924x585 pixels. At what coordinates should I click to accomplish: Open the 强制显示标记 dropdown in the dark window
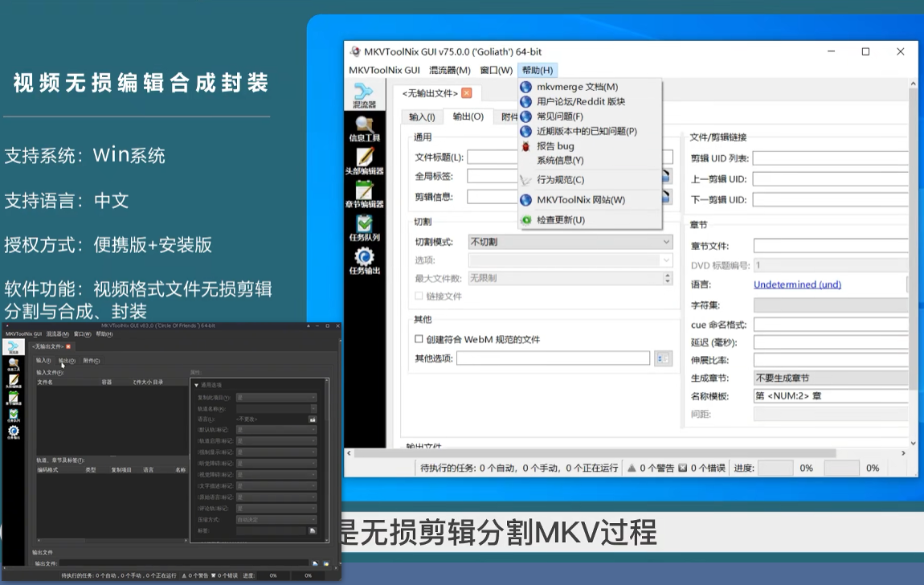[276, 452]
